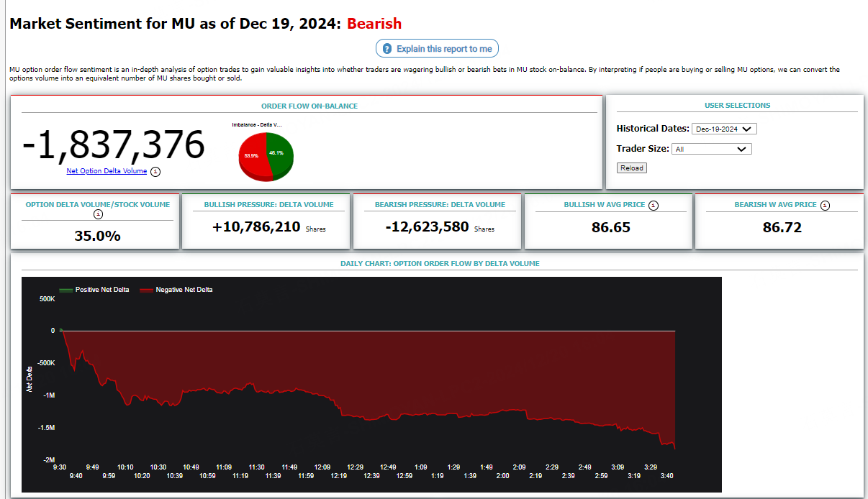Screen dimensions: 868x499
Task: Click info icon under Option Delta Volume/Stock Volume
Action: (99, 214)
